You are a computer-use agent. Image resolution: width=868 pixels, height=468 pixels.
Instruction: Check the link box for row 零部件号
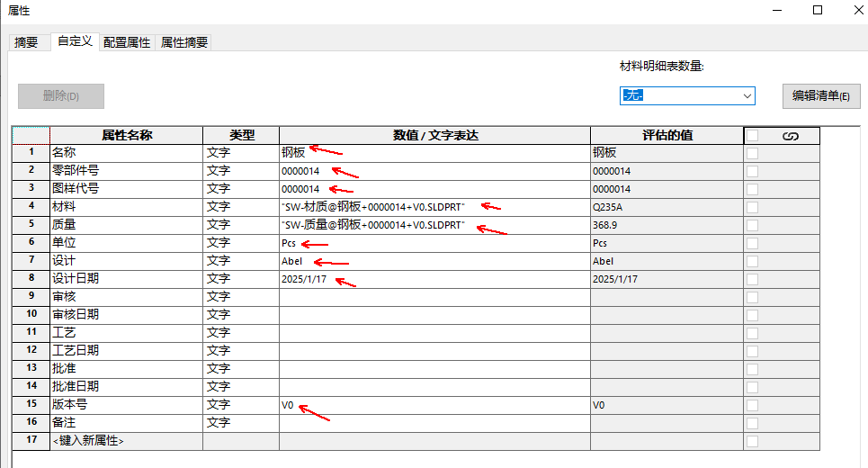click(x=752, y=171)
